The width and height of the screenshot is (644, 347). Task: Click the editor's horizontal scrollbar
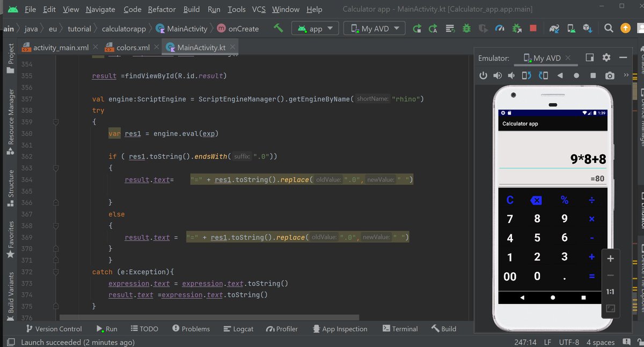click(x=209, y=317)
